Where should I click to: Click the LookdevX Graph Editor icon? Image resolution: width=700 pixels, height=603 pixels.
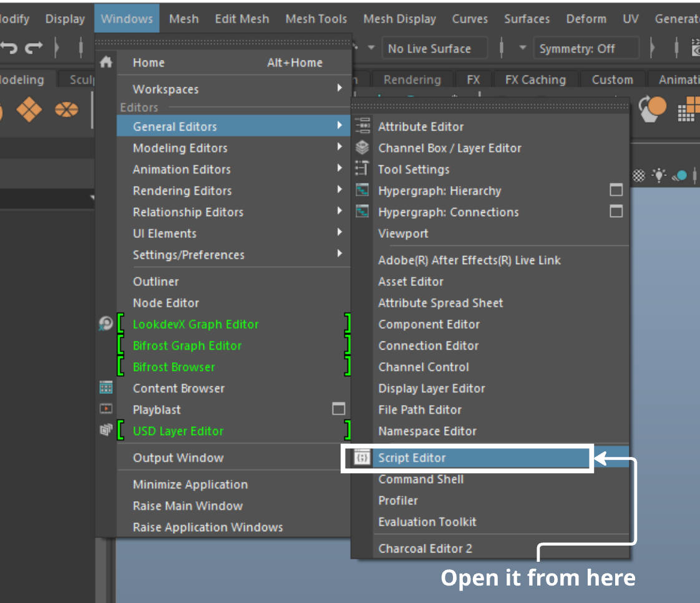pos(106,324)
